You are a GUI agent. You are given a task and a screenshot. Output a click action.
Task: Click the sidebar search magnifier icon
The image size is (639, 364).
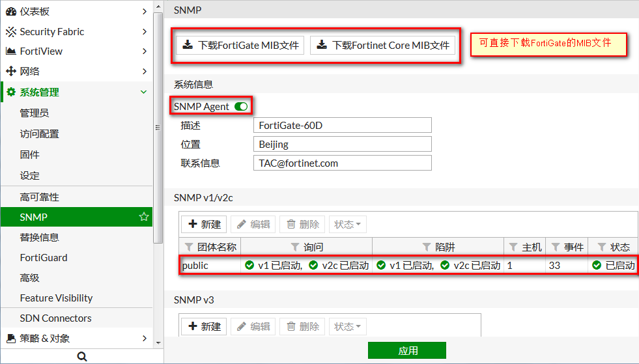pyautogui.click(x=82, y=356)
